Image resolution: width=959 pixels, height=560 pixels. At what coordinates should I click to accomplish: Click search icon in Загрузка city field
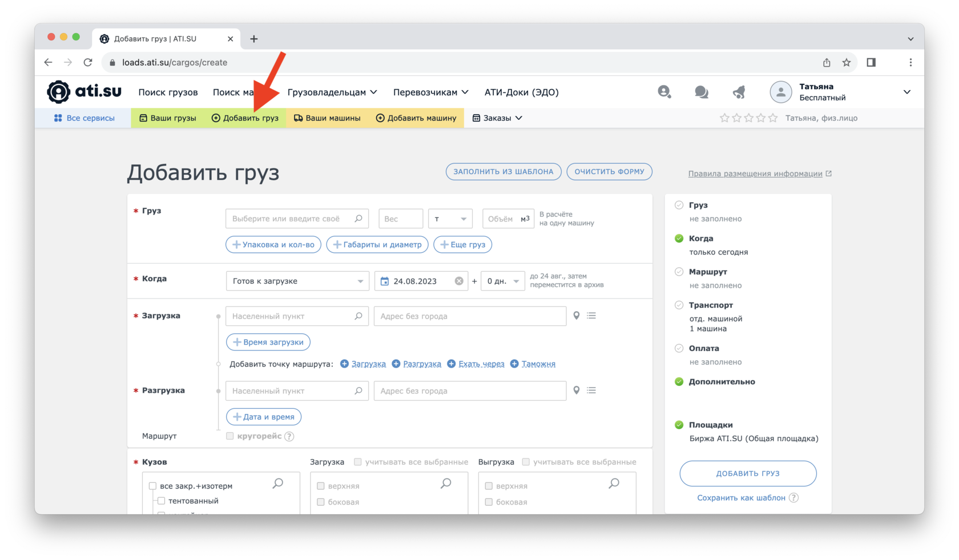point(358,316)
